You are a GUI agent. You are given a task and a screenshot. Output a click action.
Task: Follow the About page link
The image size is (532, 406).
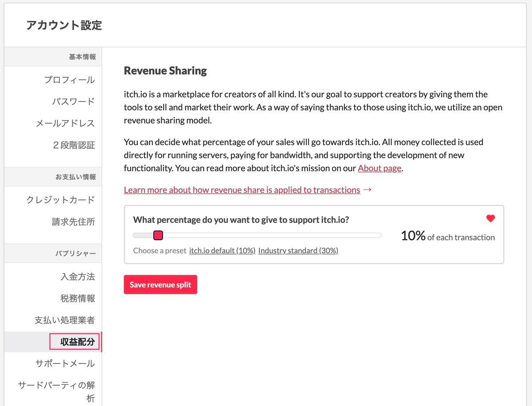379,168
